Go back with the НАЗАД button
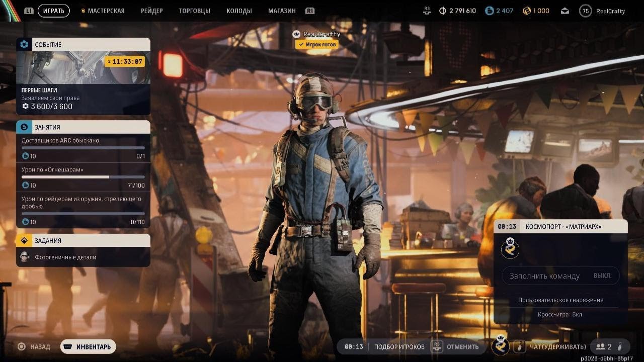 pos(34,347)
